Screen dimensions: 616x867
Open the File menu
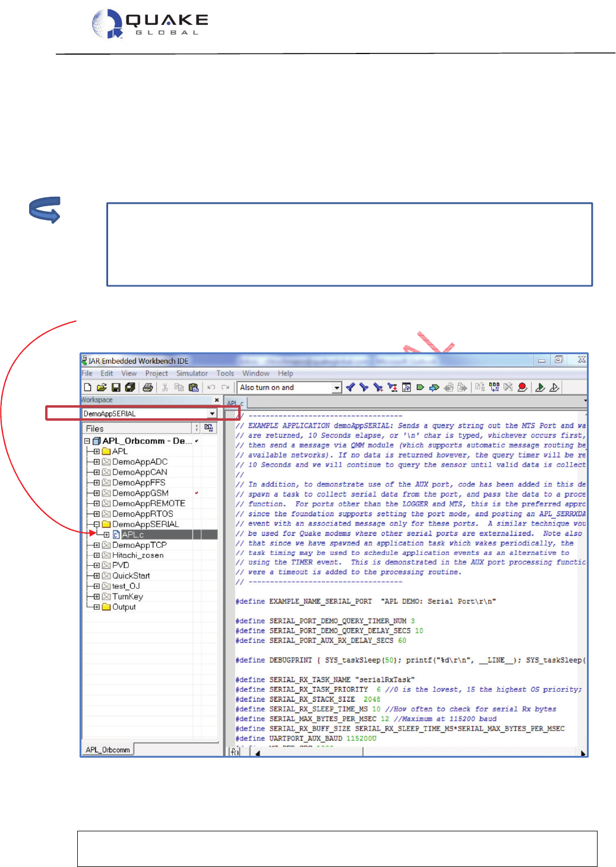(x=87, y=373)
